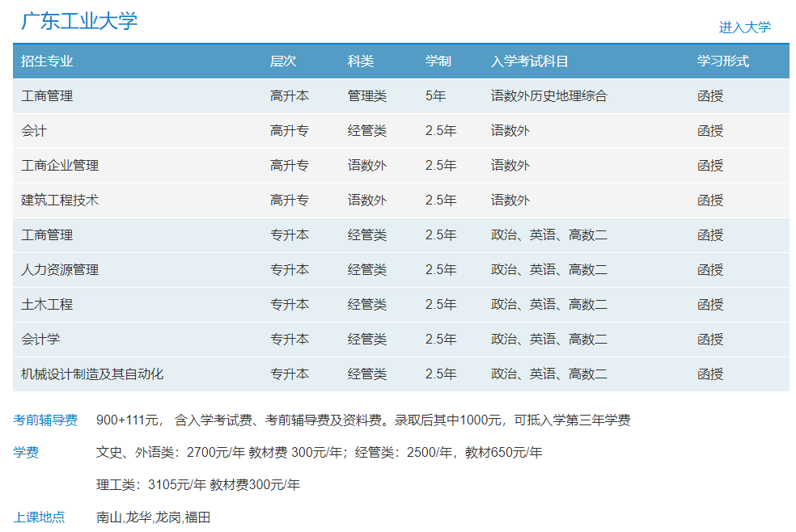Click the 管理类 category cell
The image size is (796, 532).
[367, 96]
